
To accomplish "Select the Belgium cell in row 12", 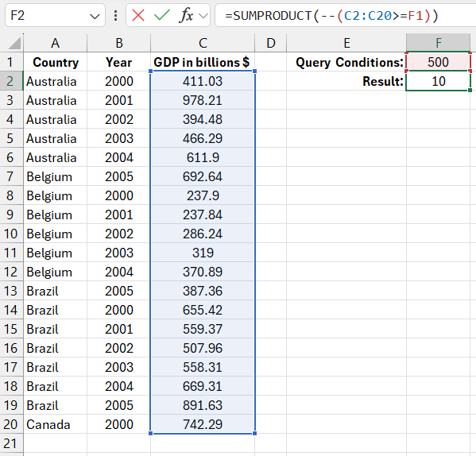I will [x=56, y=272].
